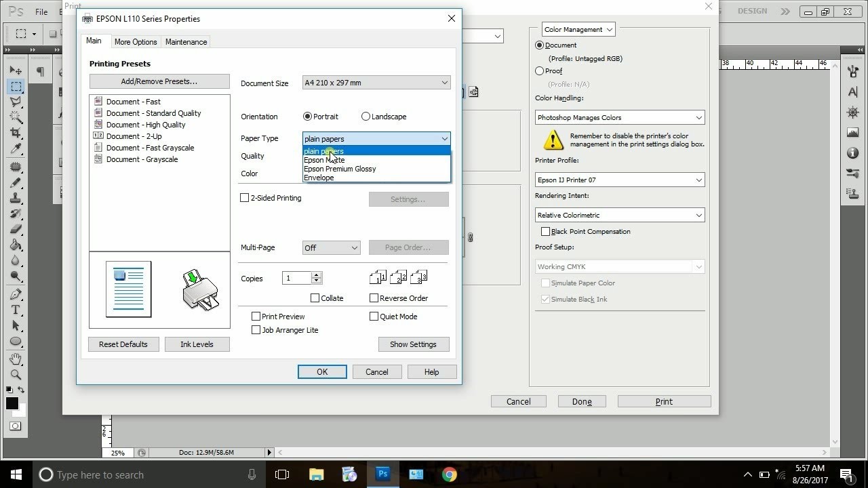Open the Printer Profile dropdown
The width and height of the screenshot is (868, 488).
[x=620, y=180]
